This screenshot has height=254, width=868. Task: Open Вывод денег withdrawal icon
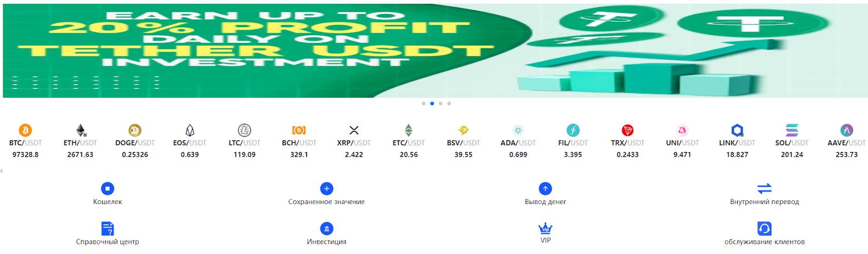pos(545,188)
